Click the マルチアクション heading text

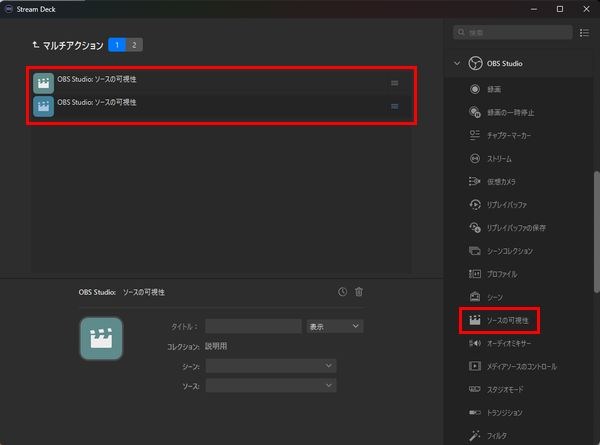click(x=73, y=46)
